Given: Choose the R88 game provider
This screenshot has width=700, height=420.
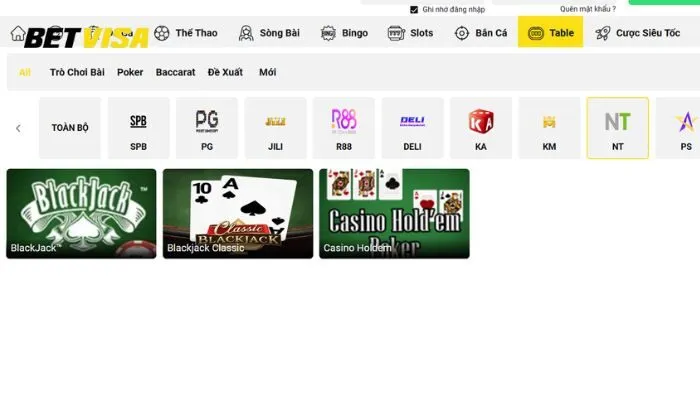Looking at the screenshot, I should click(x=344, y=128).
